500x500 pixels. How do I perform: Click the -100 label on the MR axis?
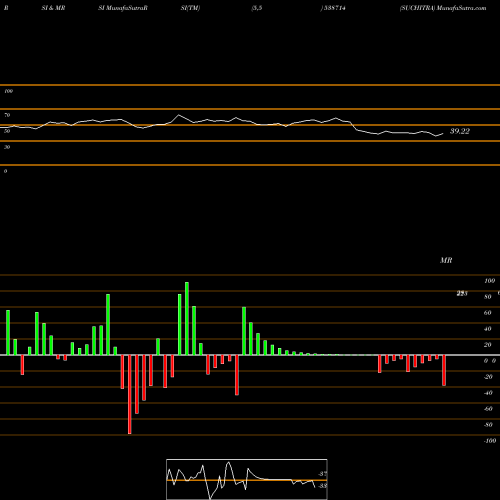[490, 441]
